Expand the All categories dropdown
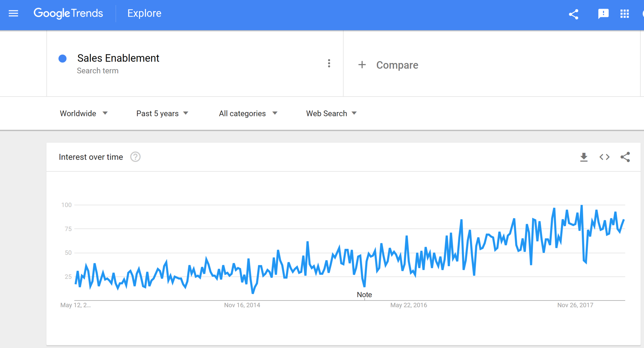Screen dimensions: 644x348 [248, 113]
